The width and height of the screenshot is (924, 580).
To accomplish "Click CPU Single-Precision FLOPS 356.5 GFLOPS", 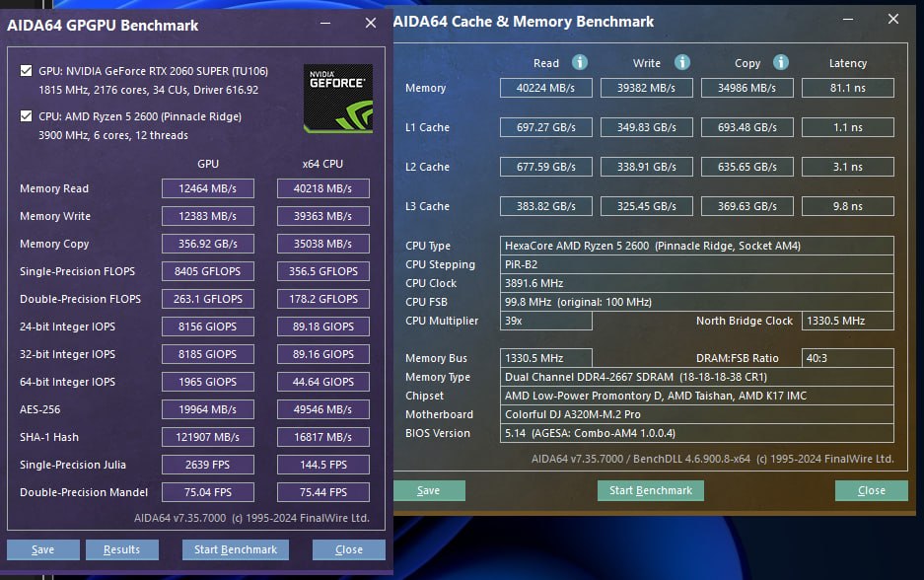I will point(323,271).
